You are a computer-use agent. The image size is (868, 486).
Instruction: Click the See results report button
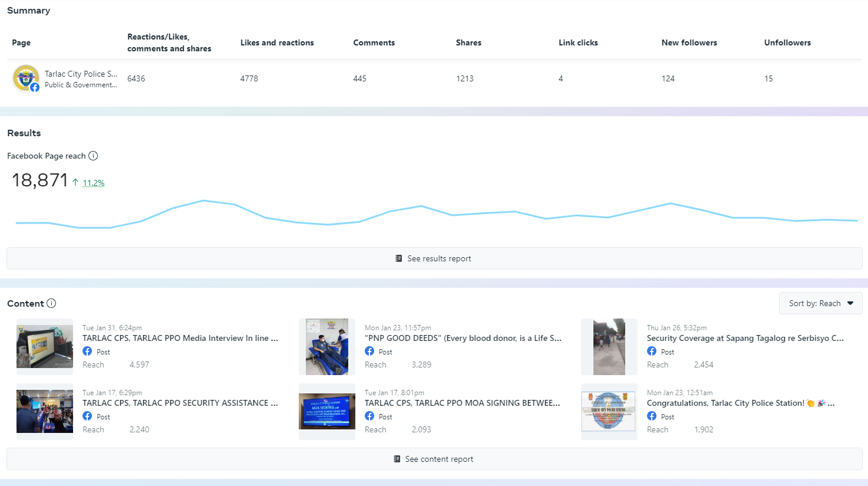tap(434, 258)
